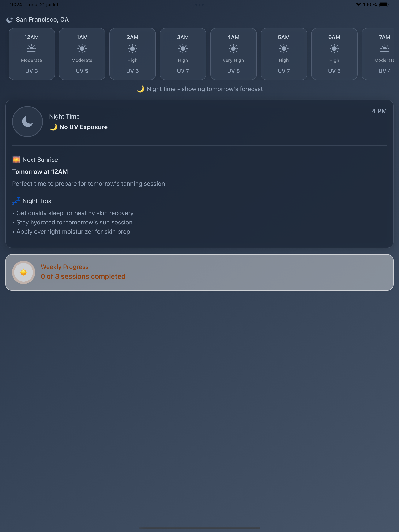The width and height of the screenshot is (399, 532).
Task: Click the moon emoji before Night time notice
Action: (141, 89)
